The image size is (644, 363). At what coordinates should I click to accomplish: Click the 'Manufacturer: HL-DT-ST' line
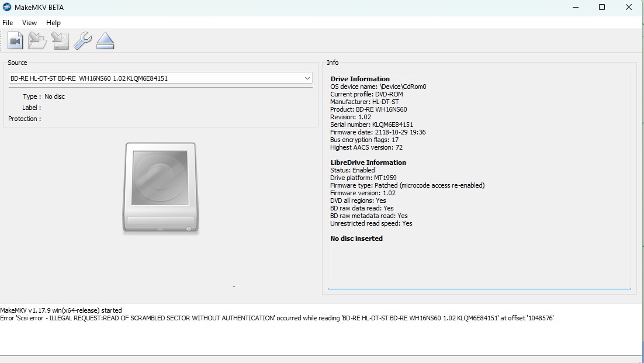[364, 102]
